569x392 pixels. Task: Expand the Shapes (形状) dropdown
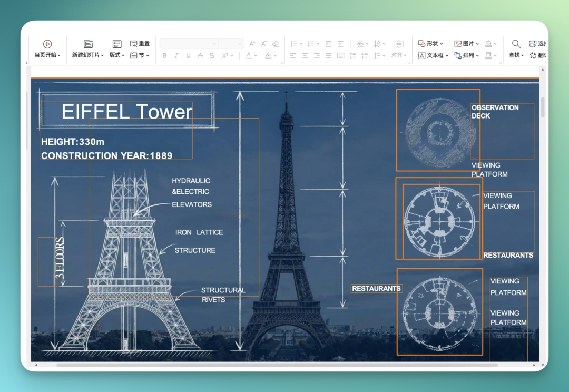click(431, 44)
